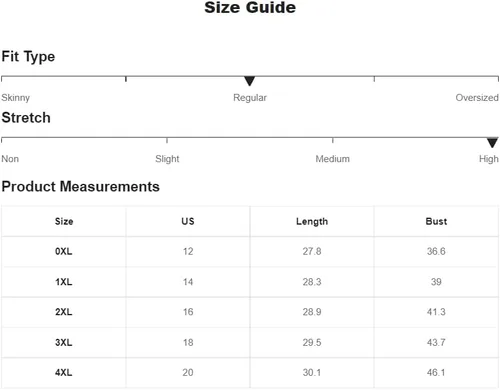Click the Size Guide title
Viewport: 500px width, 390px height.
point(250,8)
